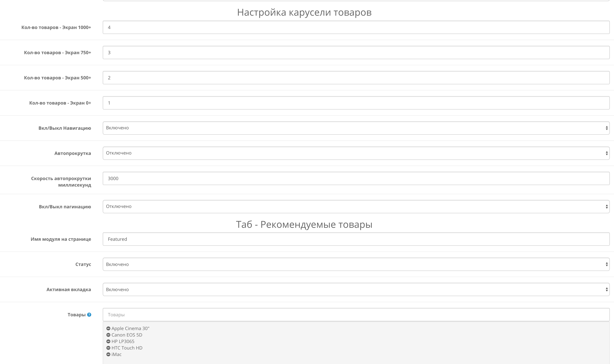Viewport: 614px width, 364px height.
Task: Open the Активная вкладка dropdown
Action: pyautogui.click(x=356, y=289)
